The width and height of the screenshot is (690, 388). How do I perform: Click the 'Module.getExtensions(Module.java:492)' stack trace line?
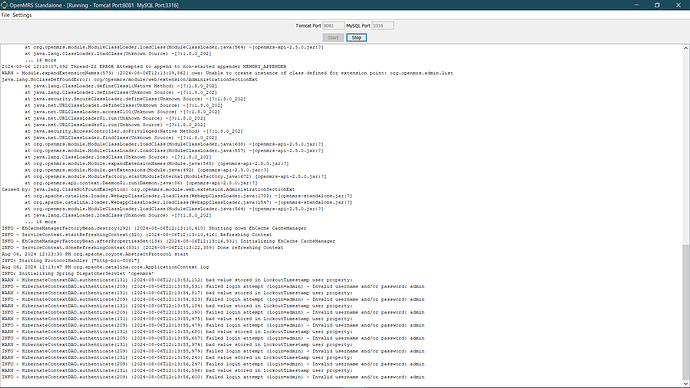(147, 170)
